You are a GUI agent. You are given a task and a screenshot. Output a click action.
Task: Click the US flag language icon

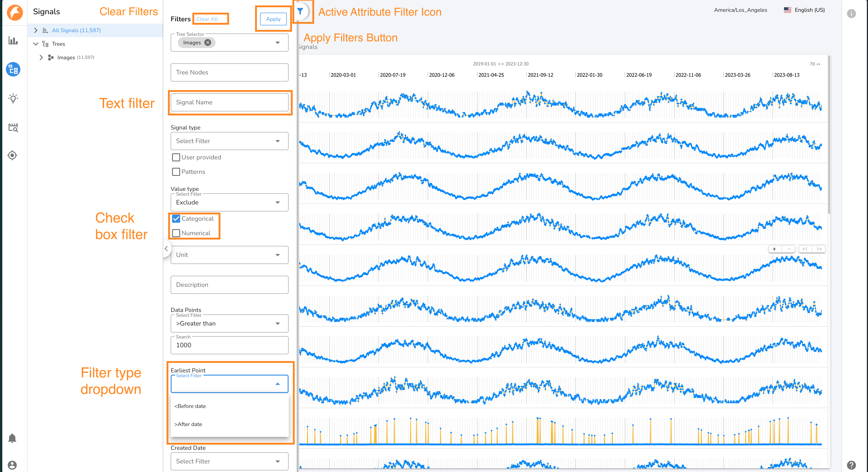pyautogui.click(x=787, y=10)
